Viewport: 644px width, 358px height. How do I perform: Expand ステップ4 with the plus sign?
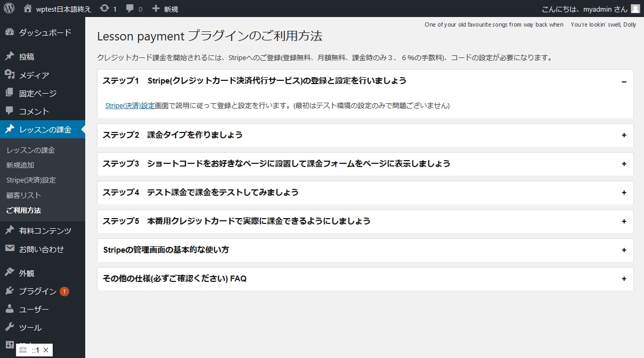point(624,193)
